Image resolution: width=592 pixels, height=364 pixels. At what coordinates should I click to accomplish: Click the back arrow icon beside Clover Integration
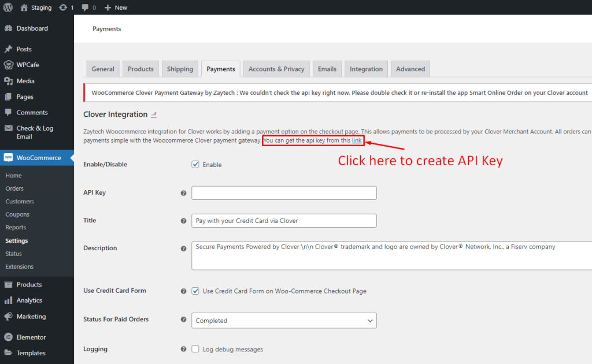click(154, 114)
